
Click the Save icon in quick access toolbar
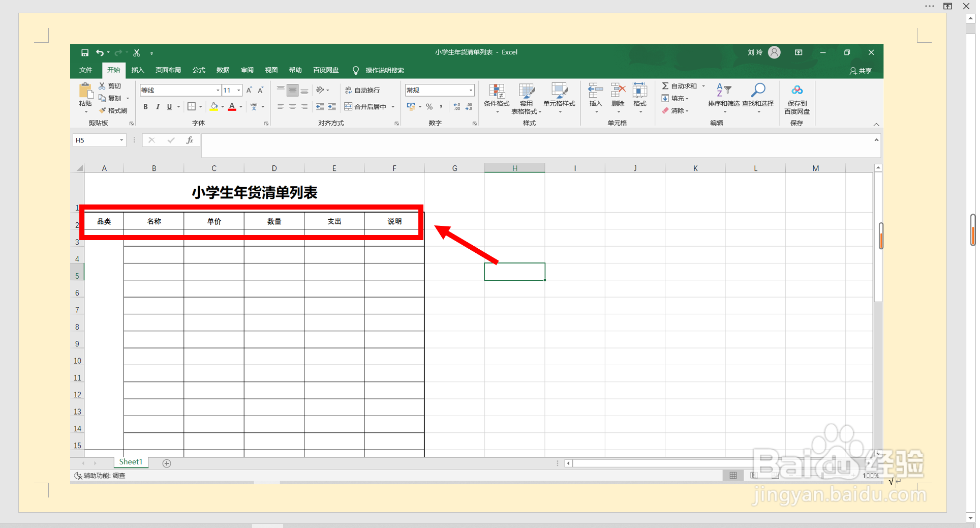[85, 53]
